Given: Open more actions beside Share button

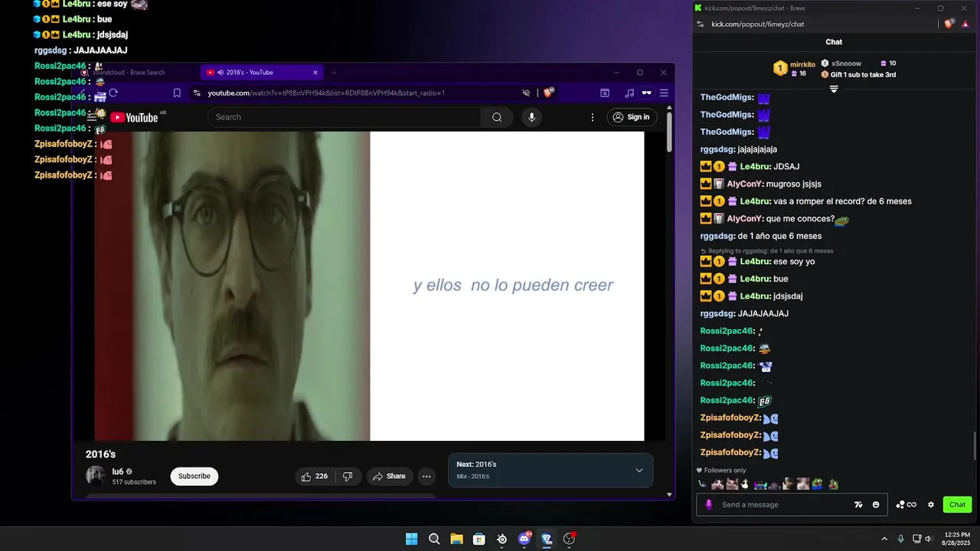Looking at the screenshot, I should pos(426,476).
